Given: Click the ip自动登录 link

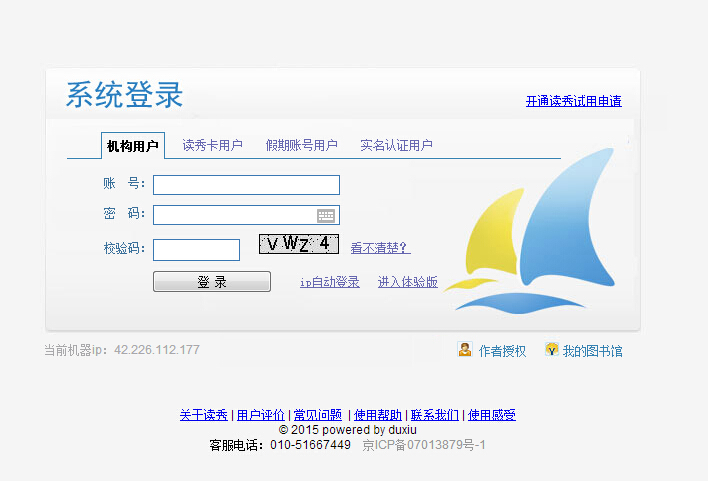Looking at the screenshot, I should [329, 282].
